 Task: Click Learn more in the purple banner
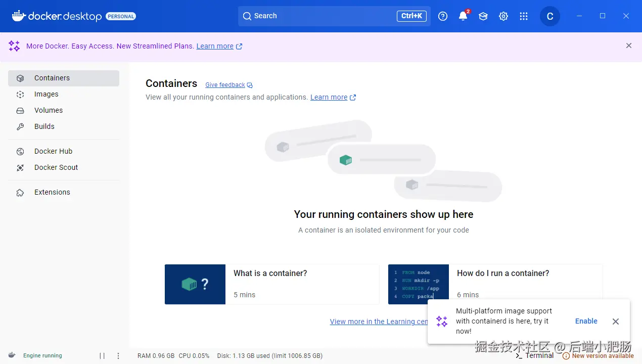pos(215,46)
